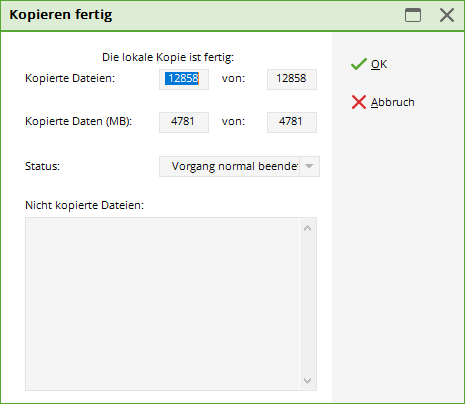465x404 pixels.
Task: Click the 'Status:' label
Action: click(x=42, y=166)
